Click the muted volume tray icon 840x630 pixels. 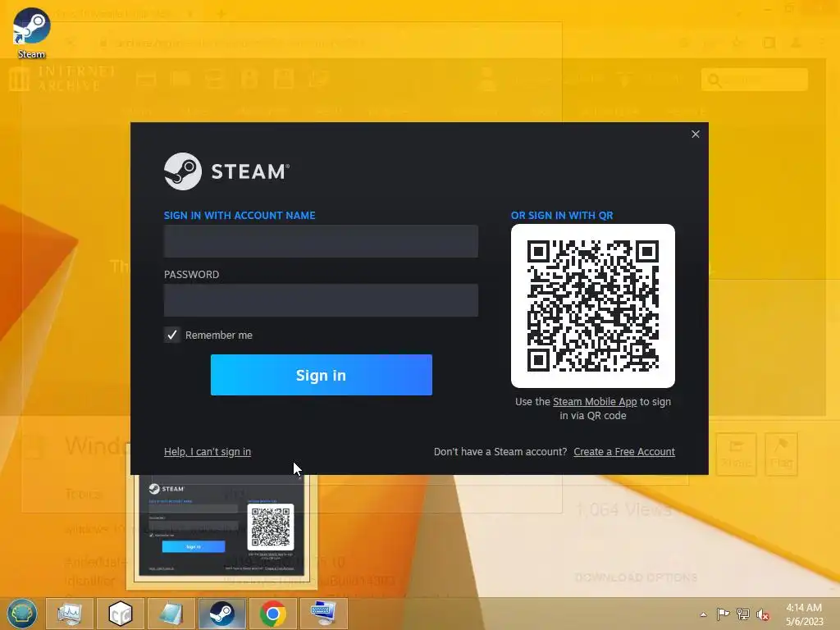[x=763, y=614]
